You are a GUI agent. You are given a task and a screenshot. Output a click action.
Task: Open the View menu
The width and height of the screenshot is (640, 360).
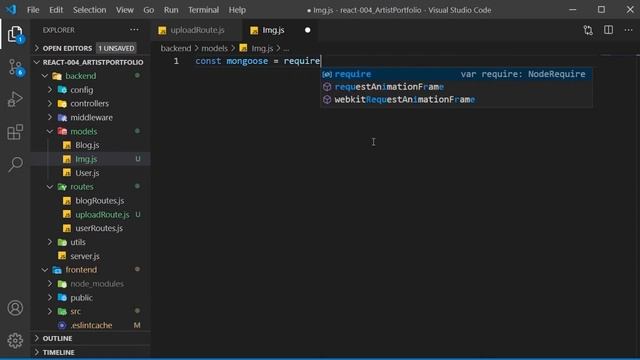point(124,10)
